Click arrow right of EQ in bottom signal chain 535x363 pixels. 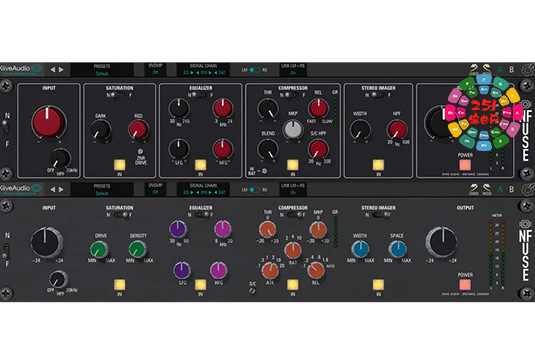coord(192,192)
